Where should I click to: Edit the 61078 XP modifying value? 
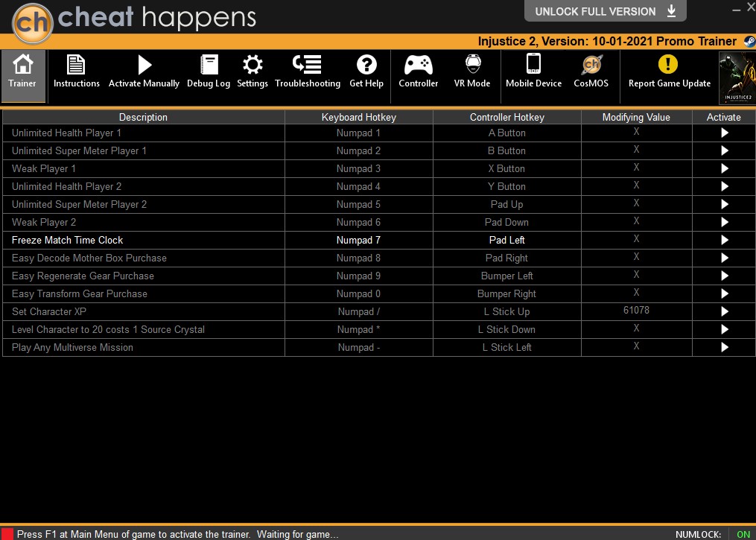click(x=636, y=311)
